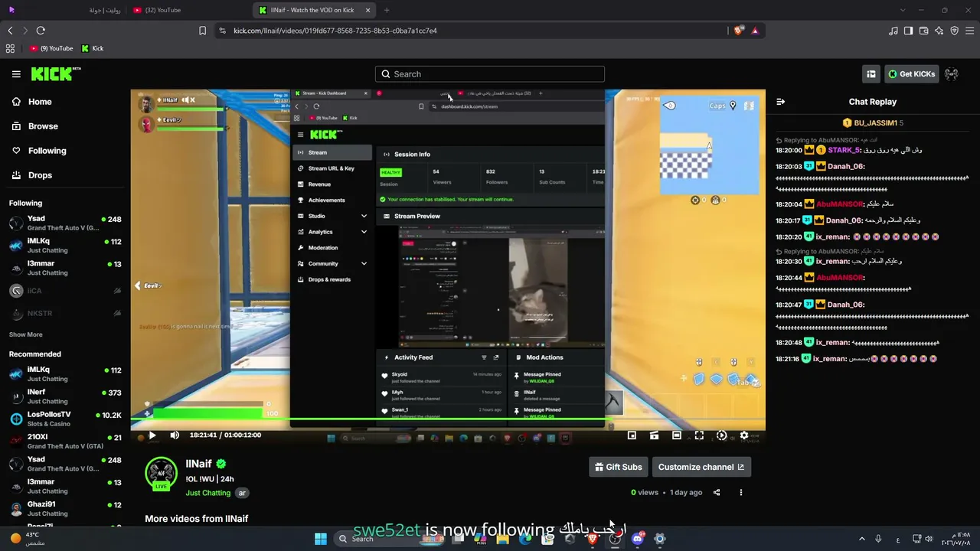Click the browser address bar URL
Screen dimensions: 980x551
pos(335,31)
